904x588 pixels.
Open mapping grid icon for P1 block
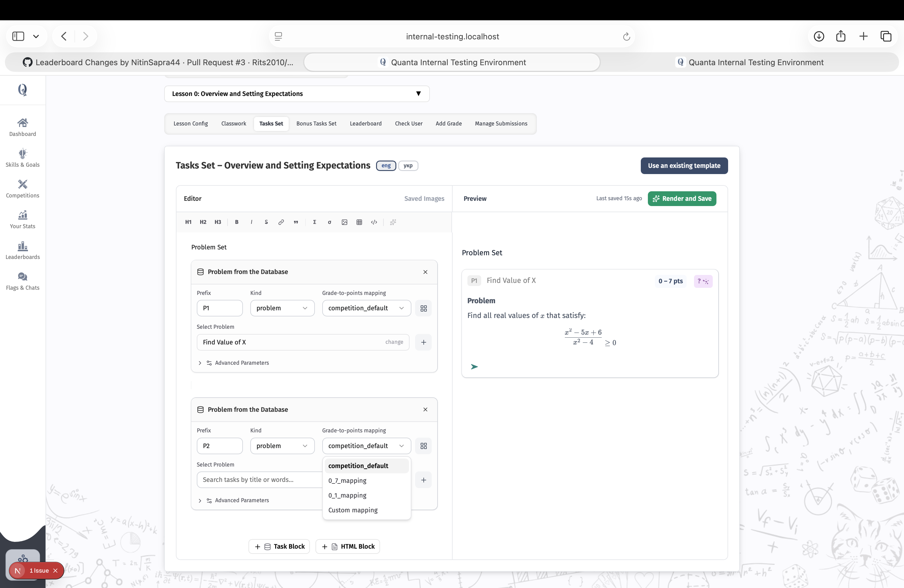click(x=423, y=308)
